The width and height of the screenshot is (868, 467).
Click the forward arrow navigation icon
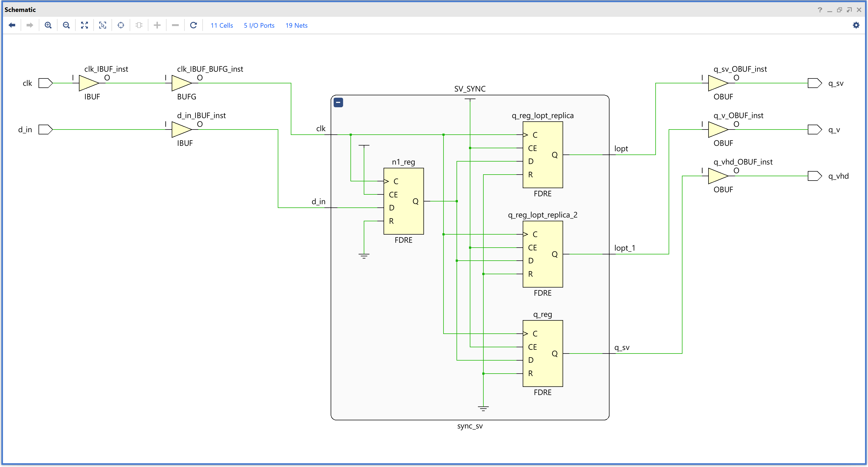30,25
